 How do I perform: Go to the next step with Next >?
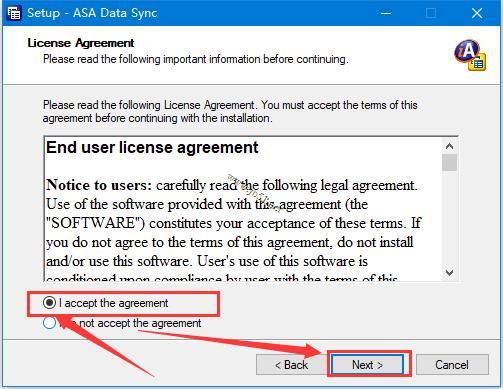click(367, 365)
